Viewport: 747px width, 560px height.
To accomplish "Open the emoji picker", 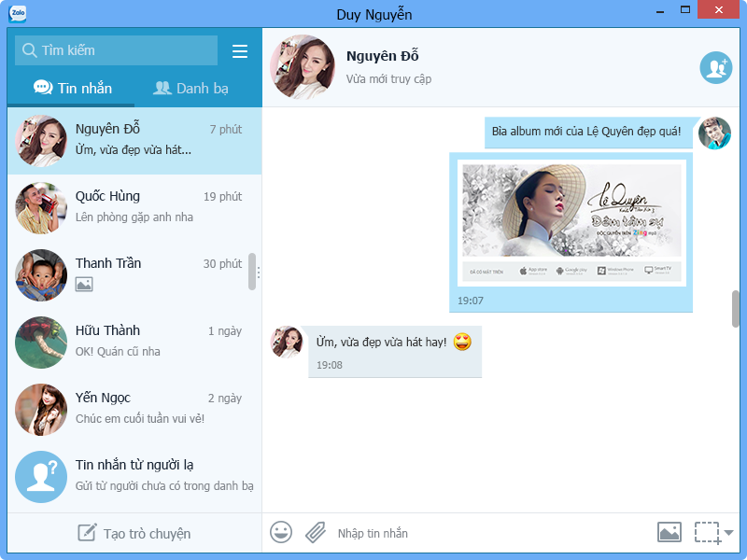I will pos(280,532).
